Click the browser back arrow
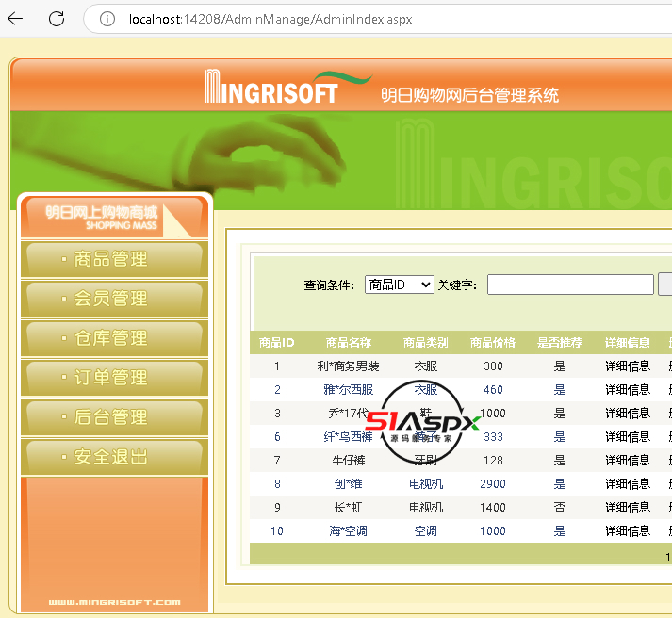 tap(16, 19)
